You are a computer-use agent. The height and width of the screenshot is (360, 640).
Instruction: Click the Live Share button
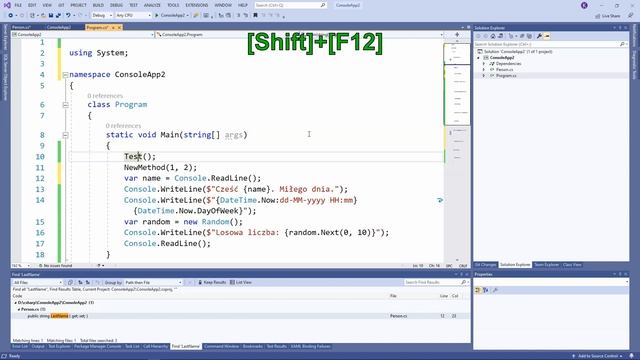608,16
